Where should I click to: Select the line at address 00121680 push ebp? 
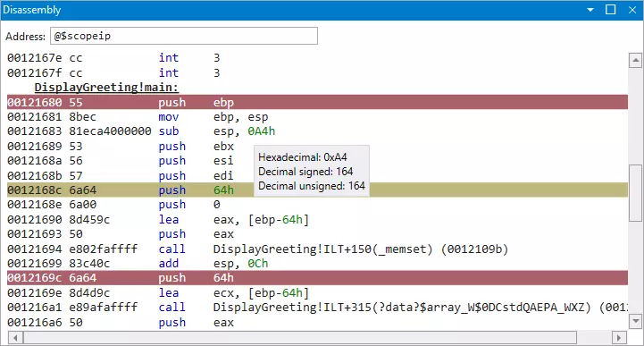317,102
